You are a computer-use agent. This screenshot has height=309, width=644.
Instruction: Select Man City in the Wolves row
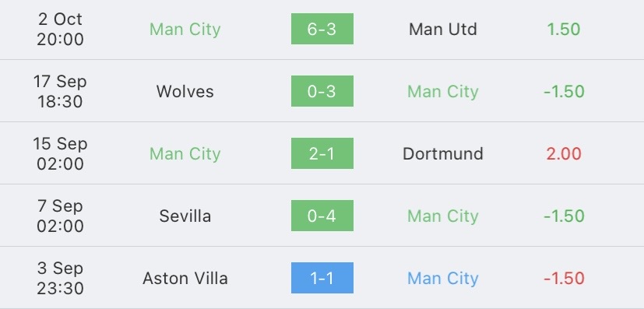point(443,92)
